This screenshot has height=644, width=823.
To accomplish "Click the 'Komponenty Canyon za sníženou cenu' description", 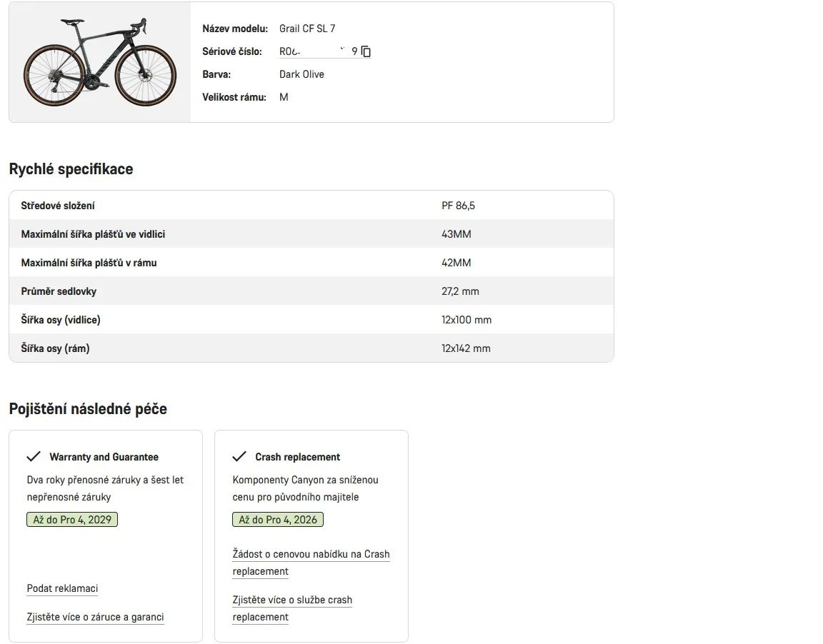I will (306, 488).
